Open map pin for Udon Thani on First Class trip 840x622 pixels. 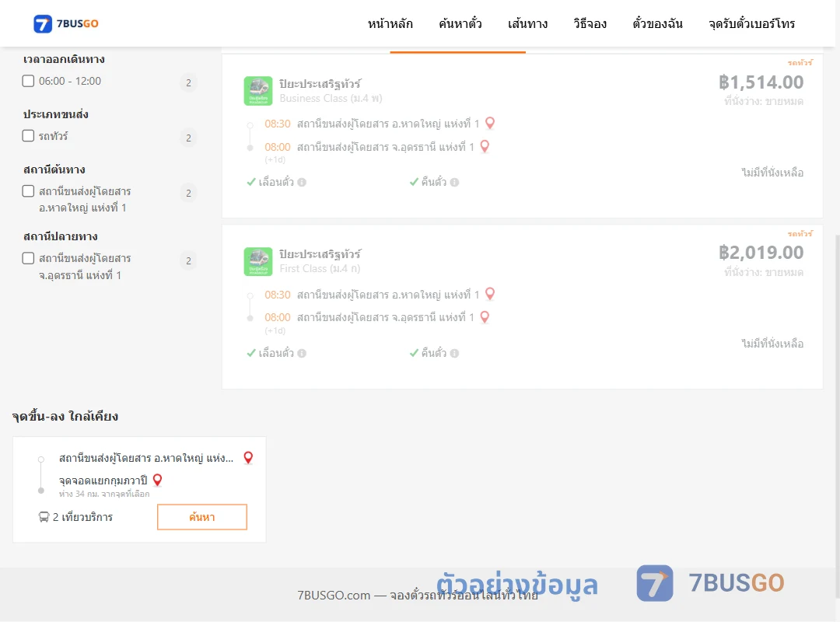point(485,316)
